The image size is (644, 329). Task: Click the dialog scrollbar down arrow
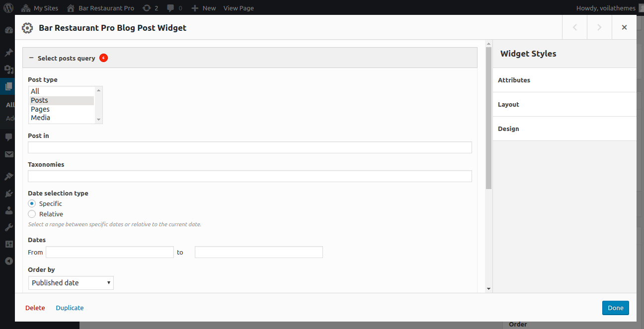[489, 289]
